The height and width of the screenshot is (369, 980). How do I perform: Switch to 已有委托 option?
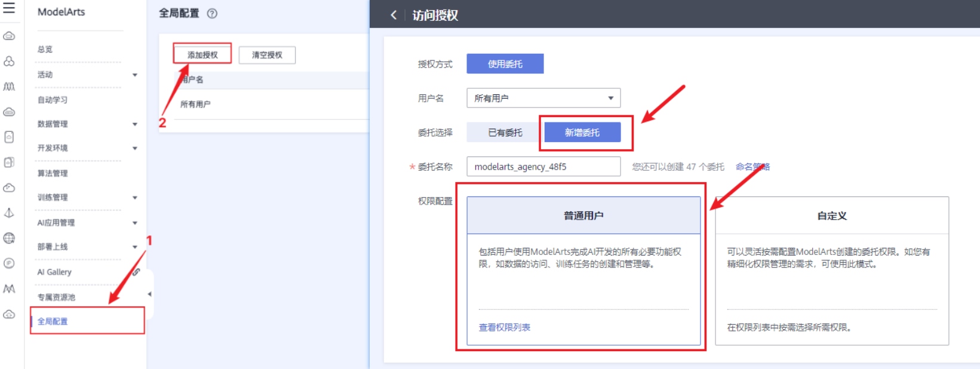click(505, 133)
